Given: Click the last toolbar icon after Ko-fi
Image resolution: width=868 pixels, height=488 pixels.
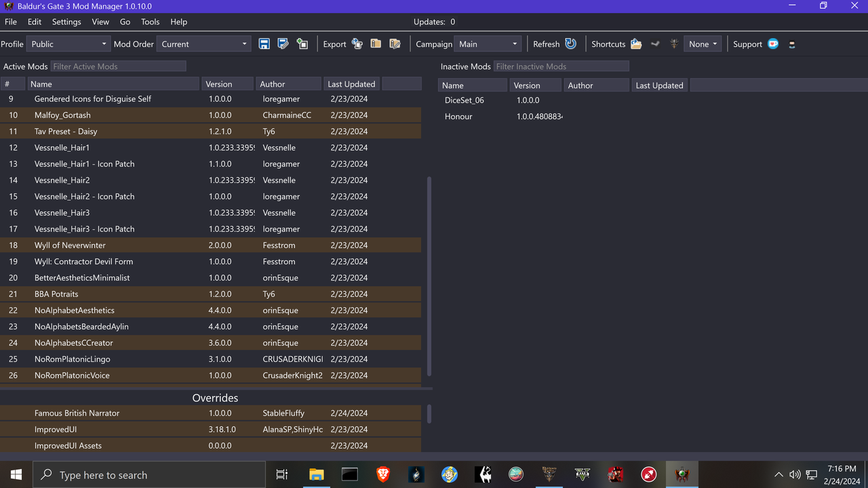Looking at the screenshot, I should (x=791, y=44).
